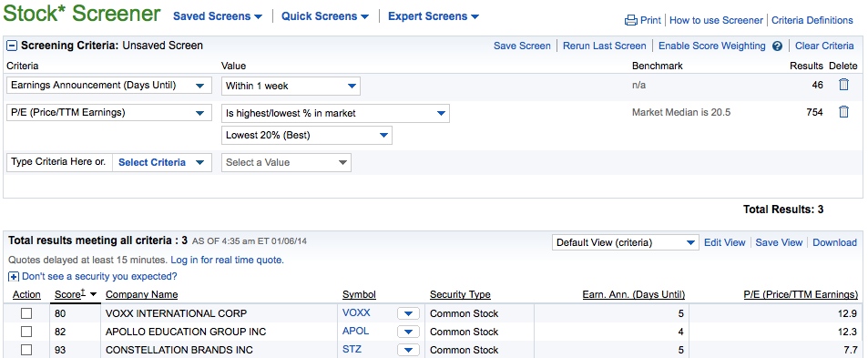The width and height of the screenshot is (868, 358).
Task: Open 'How to use Screener' link
Action: coord(716,20)
